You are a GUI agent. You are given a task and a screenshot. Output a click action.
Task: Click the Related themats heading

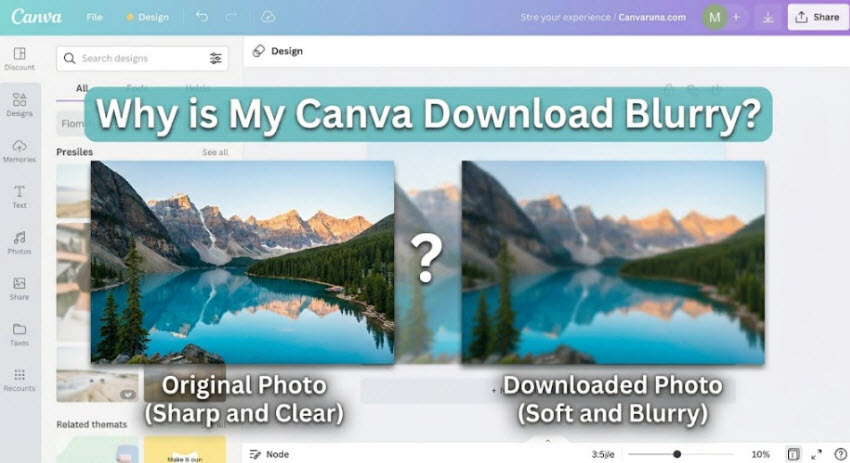(92, 425)
